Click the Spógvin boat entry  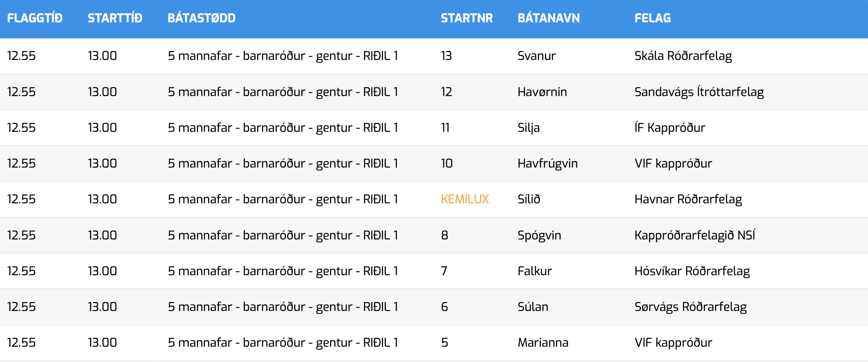(539, 235)
